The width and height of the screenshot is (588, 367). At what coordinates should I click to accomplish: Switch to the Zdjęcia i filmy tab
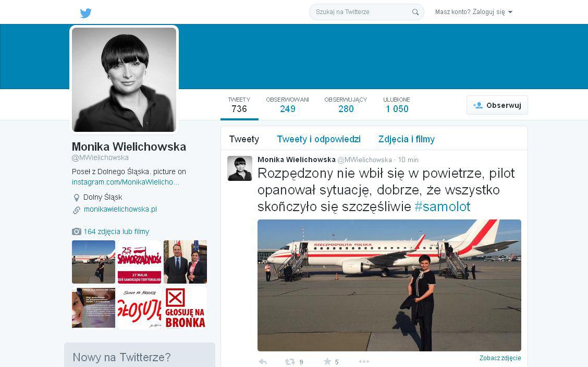point(407,139)
